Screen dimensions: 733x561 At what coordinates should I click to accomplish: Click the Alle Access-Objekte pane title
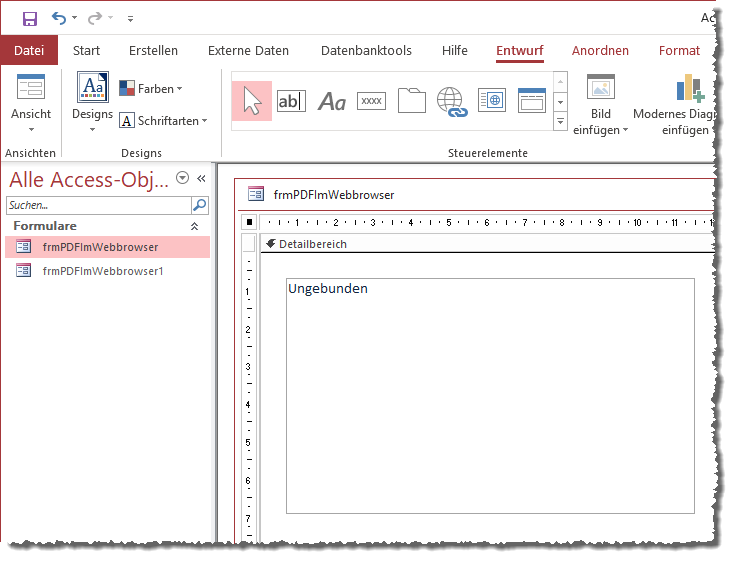pos(89,180)
